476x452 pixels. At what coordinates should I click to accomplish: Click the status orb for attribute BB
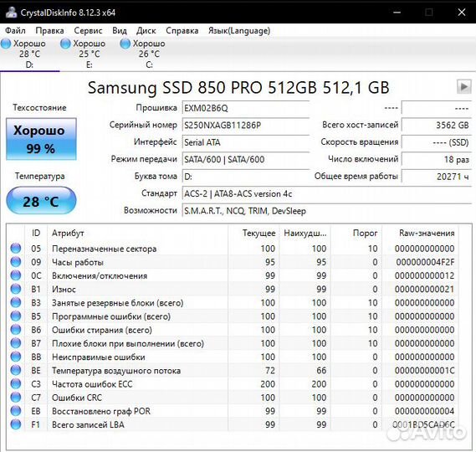pyautogui.click(x=16, y=357)
